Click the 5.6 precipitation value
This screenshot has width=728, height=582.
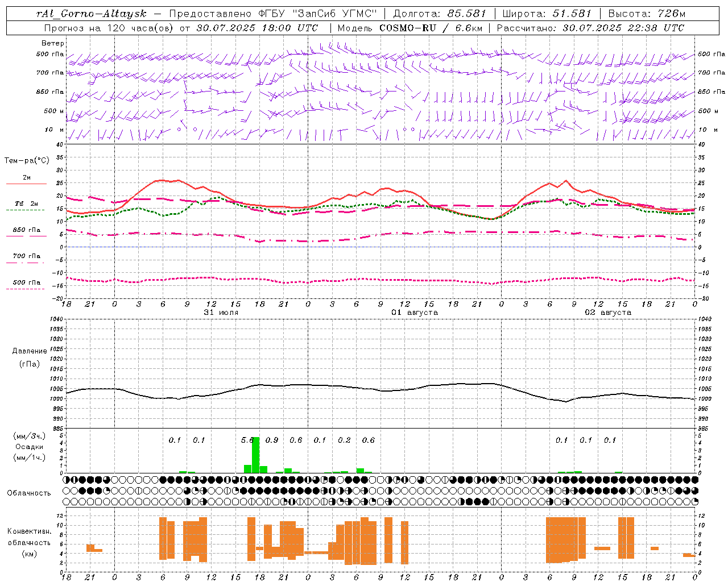pos(247,440)
